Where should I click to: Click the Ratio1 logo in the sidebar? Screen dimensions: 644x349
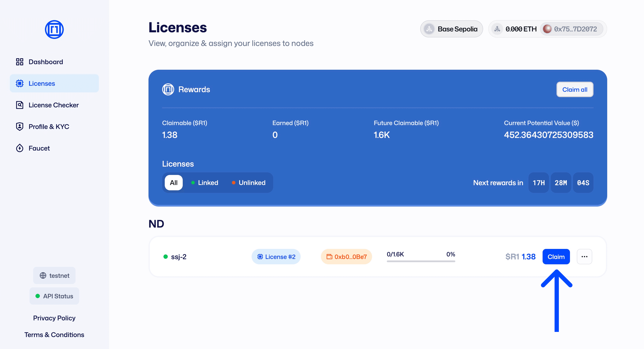(x=54, y=30)
